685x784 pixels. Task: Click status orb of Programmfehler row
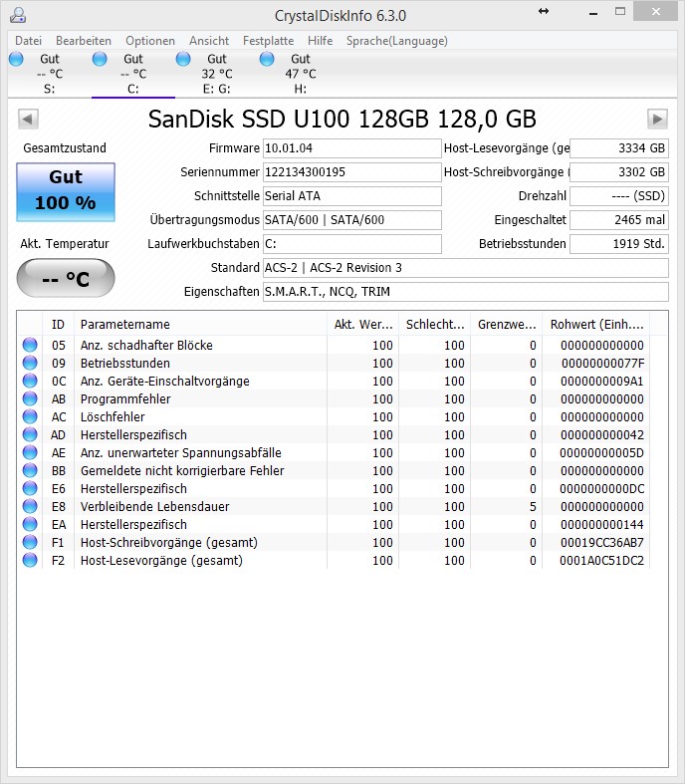click(30, 398)
